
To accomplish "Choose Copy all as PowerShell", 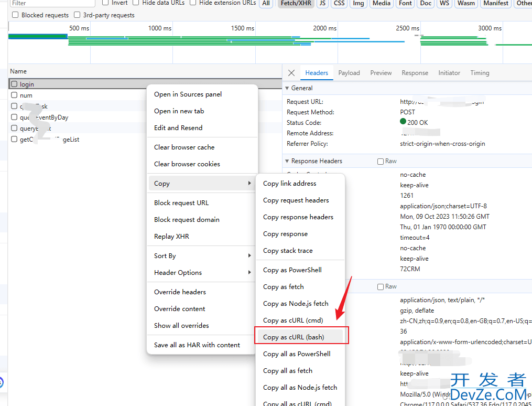I will pyautogui.click(x=300, y=354).
